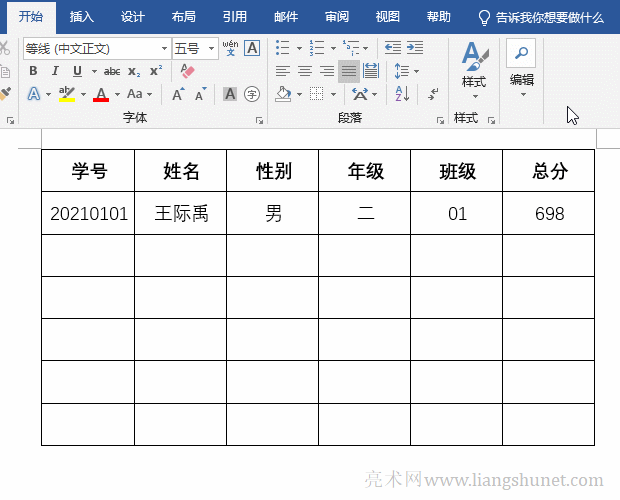Screen dimensions: 620x500
Task: Show or hide paragraph marks
Action: point(433,94)
